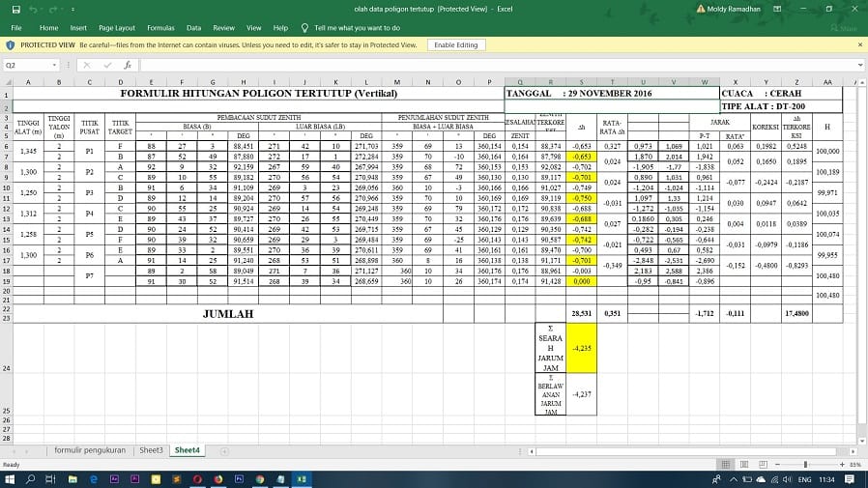Click horizontal scrollbar left arrow
868x488 pixels.
(x=532, y=451)
